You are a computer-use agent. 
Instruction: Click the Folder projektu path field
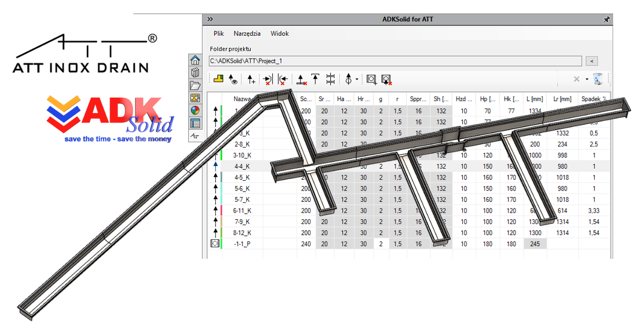(395, 61)
